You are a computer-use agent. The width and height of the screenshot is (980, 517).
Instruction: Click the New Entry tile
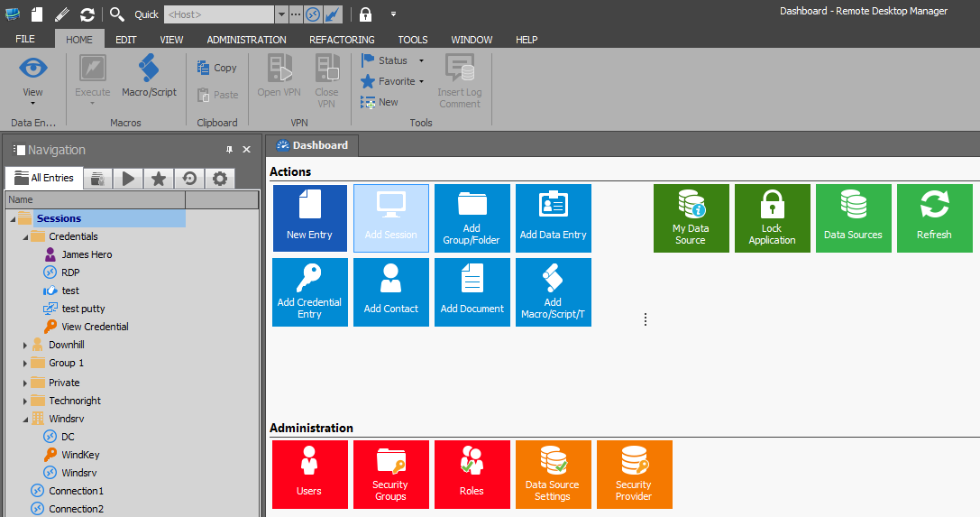pos(309,218)
